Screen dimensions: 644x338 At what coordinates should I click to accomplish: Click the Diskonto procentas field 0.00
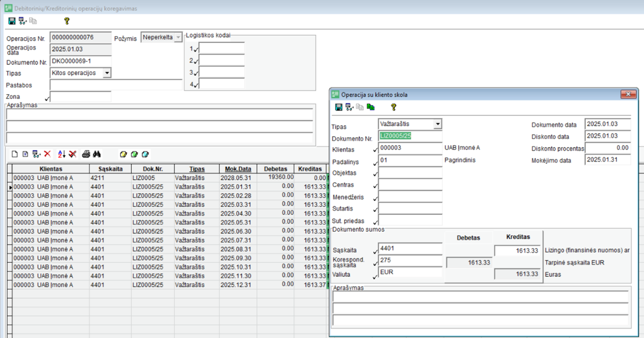point(607,148)
